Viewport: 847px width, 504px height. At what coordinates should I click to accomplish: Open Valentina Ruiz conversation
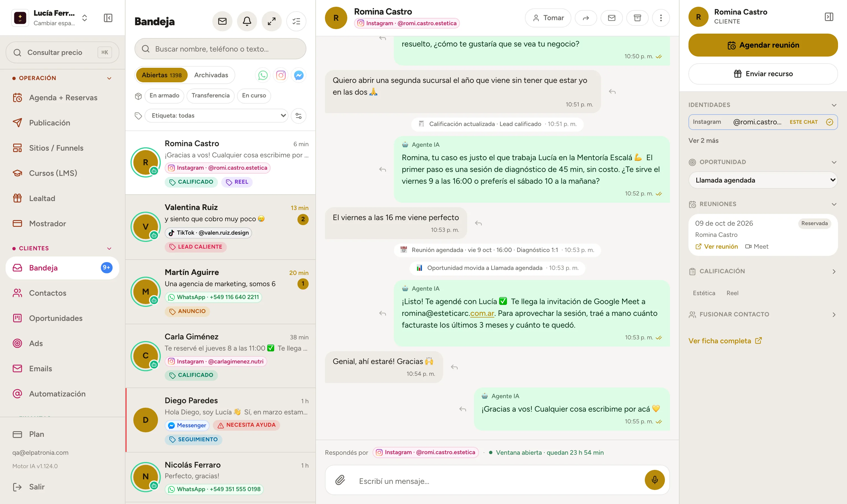220,227
